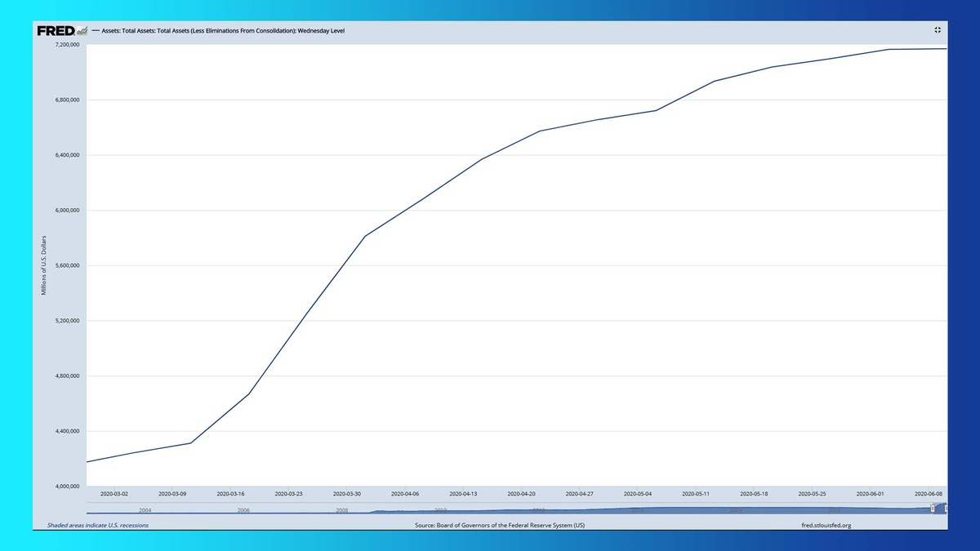Viewport: 980px width, 551px height.
Task: Click 2004 in the range navigator
Action: (x=145, y=509)
